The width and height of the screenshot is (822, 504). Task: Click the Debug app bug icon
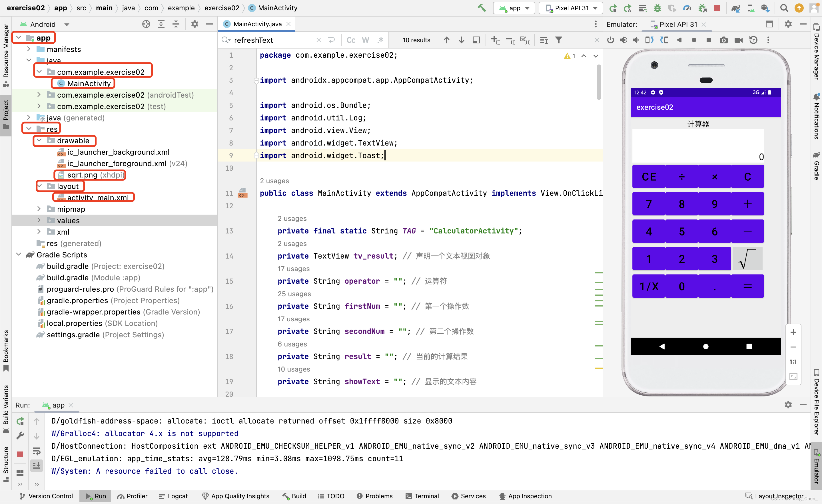[x=657, y=8]
